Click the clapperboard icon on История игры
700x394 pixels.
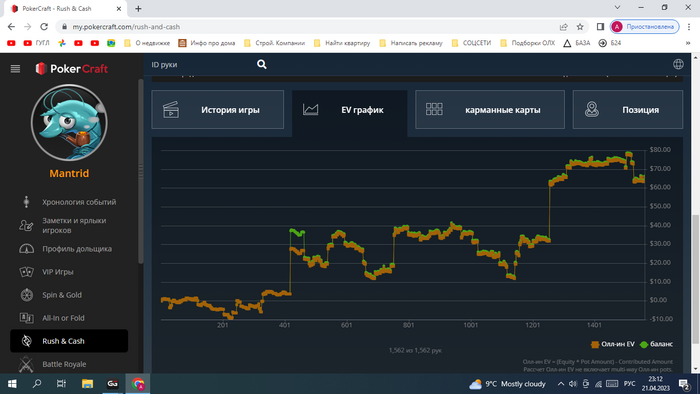[x=171, y=110]
